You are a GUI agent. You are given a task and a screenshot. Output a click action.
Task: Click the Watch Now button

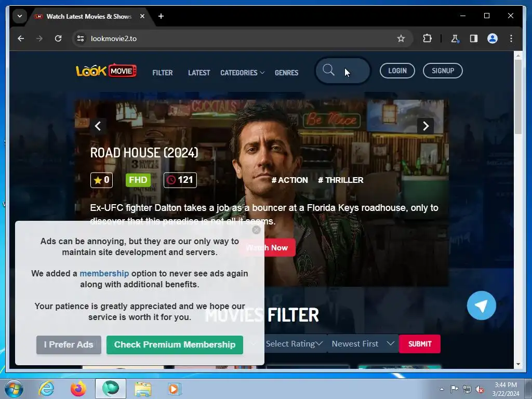click(x=268, y=248)
